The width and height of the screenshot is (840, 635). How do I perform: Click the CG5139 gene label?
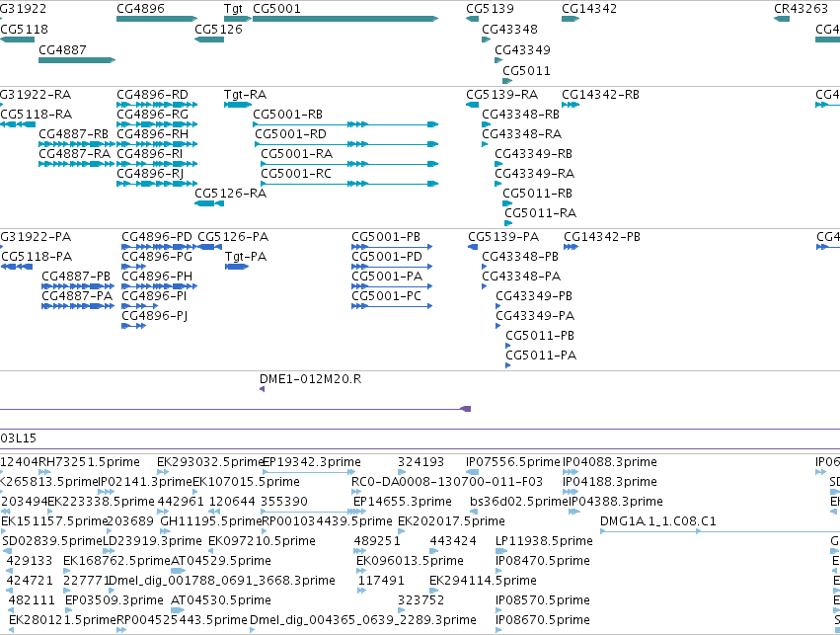(x=490, y=9)
